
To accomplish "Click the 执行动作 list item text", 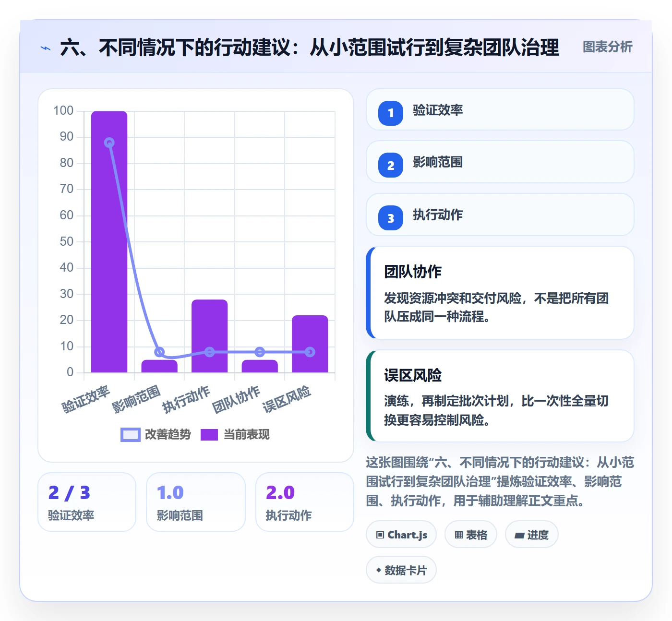I will 438,215.
